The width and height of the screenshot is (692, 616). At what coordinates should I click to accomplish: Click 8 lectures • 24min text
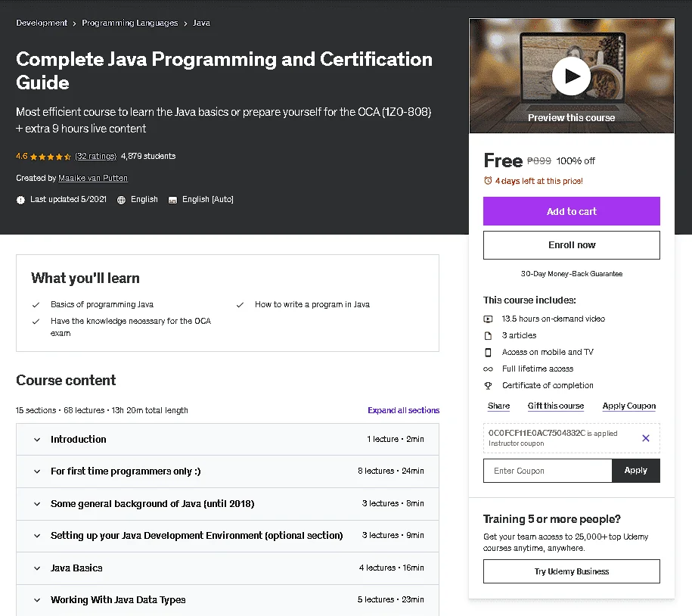pyautogui.click(x=391, y=471)
